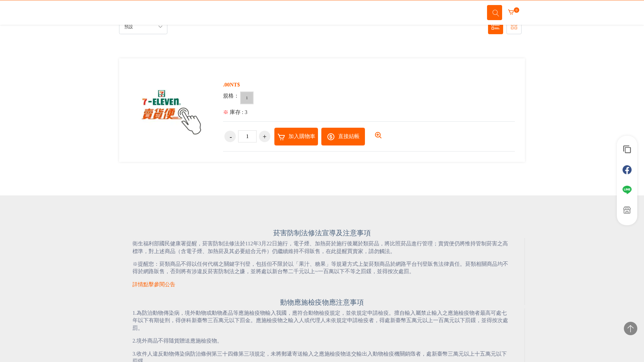Click paragraph 2.境外商品不得隨貨贈送應施檢疫物
Screen dimensions: 644x362
[x=177, y=341]
